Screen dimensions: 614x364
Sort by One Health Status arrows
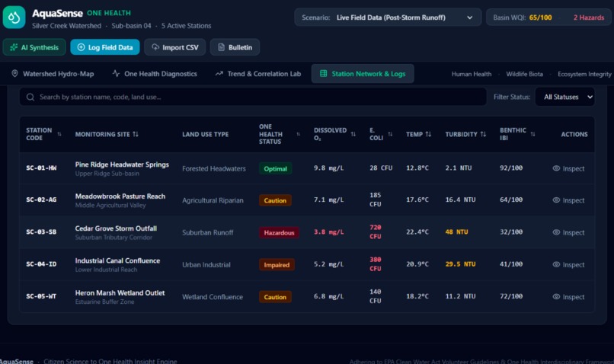click(x=299, y=134)
